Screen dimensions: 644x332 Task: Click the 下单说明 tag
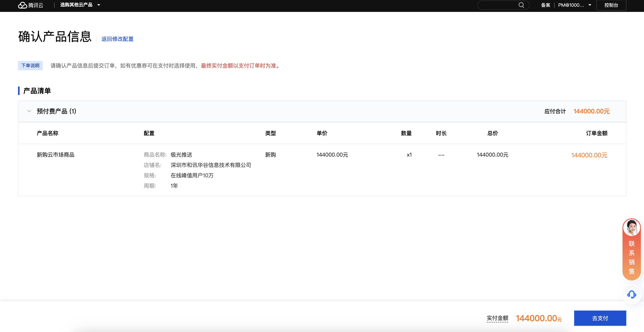30,65
